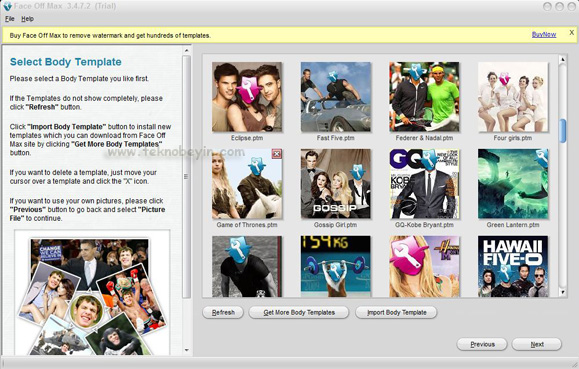Open the BuyNow link

tap(544, 34)
